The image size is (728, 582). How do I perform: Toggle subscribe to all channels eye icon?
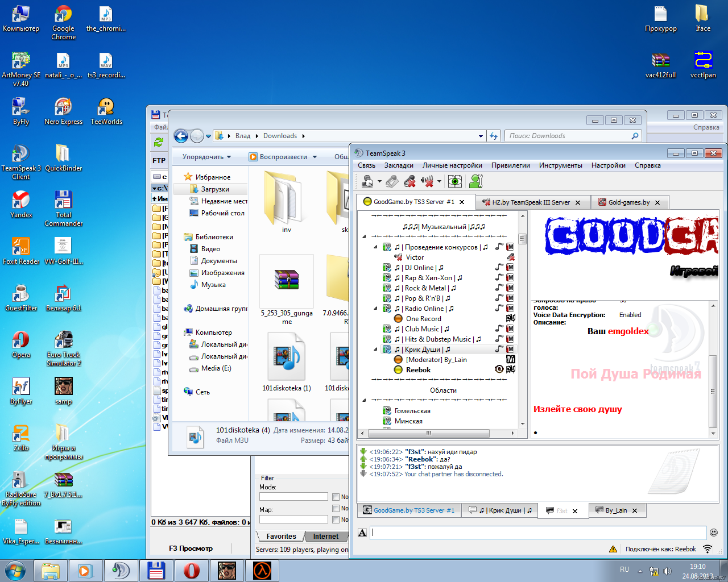coord(455,181)
